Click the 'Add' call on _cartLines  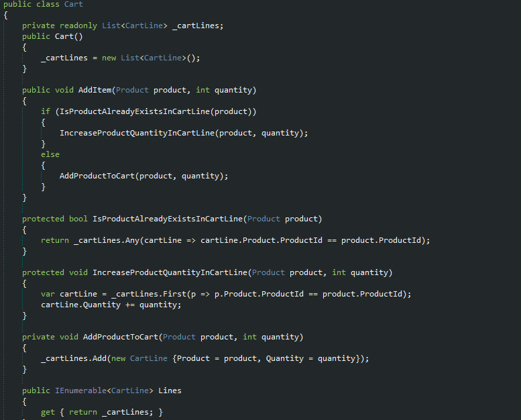pyautogui.click(x=99, y=358)
